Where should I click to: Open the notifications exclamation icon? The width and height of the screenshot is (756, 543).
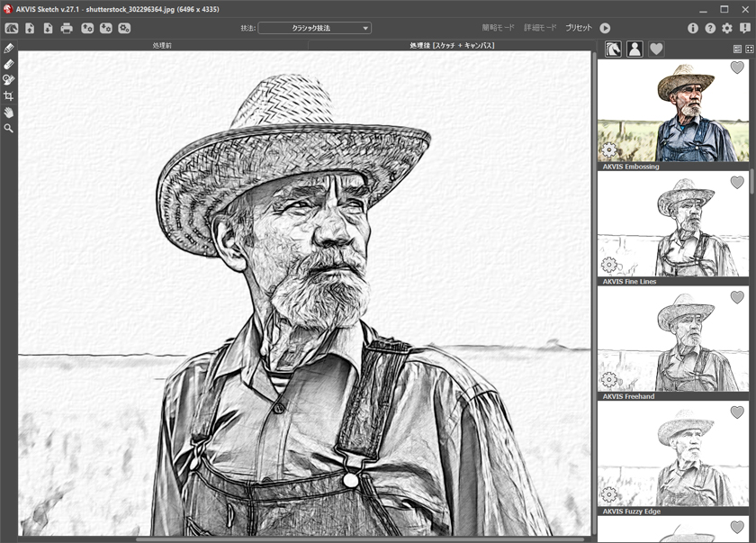pyautogui.click(x=745, y=28)
